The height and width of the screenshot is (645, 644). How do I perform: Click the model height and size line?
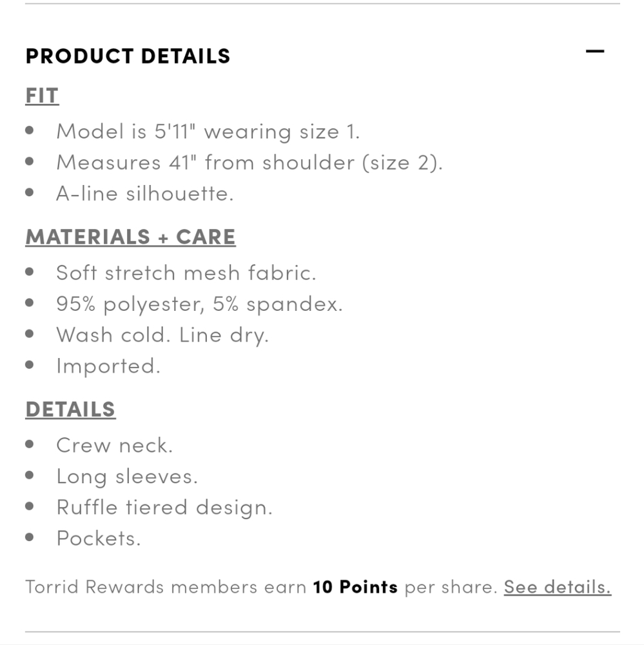tap(208, 132)
